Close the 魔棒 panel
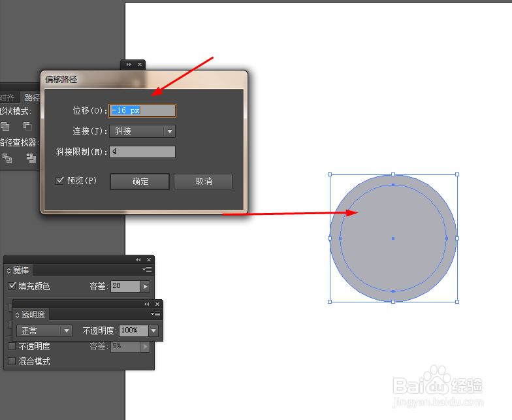Viewport: 512px width, 420px height. click(x=149, y=260)
